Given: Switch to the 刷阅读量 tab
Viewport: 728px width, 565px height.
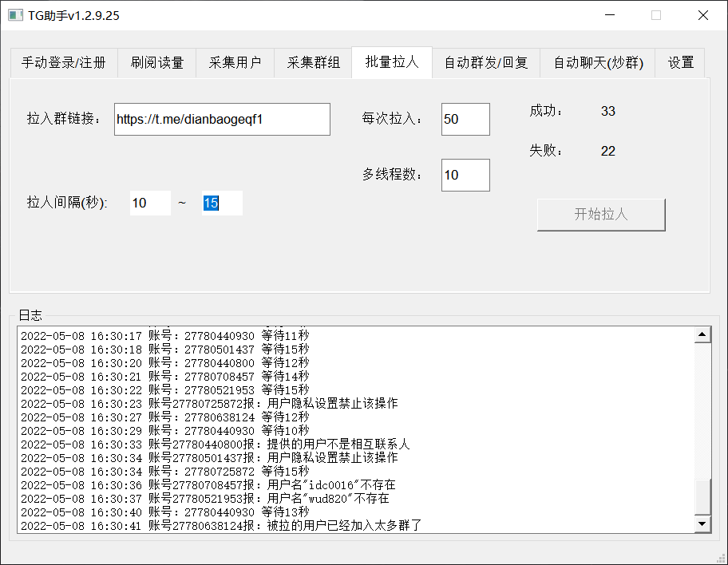Looking at the screenshot, I should point(157,63).
